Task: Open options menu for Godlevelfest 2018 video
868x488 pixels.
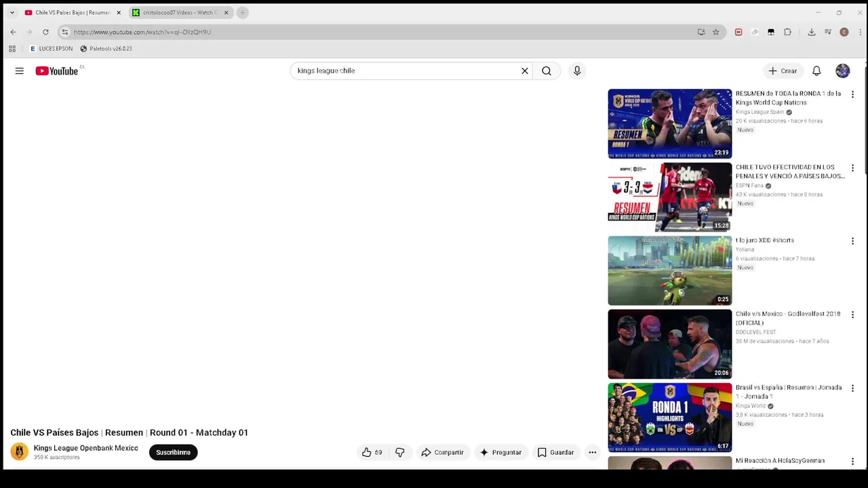Action: pyautogui.click(x=852, y=314)
